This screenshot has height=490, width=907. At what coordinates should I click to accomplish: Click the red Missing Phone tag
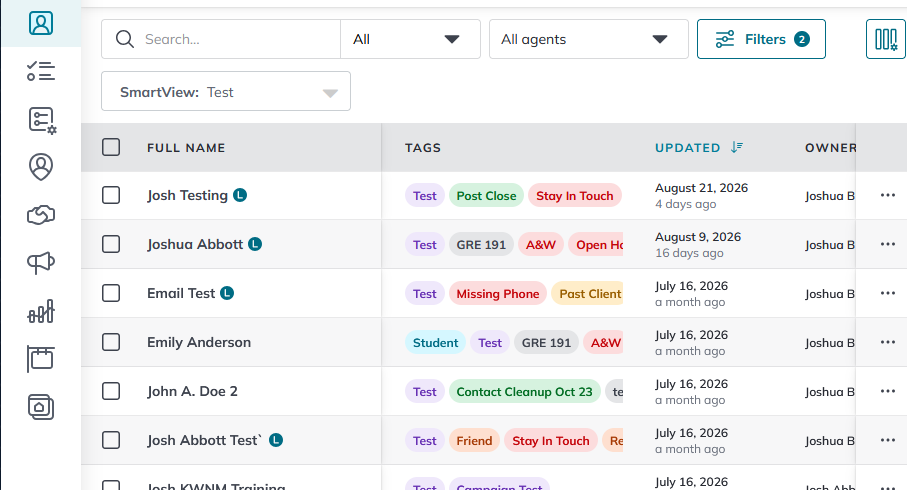(x=498, y=293)
